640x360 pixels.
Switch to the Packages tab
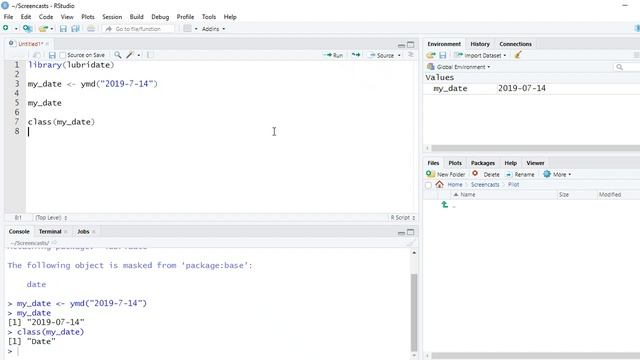pos(483,163)
